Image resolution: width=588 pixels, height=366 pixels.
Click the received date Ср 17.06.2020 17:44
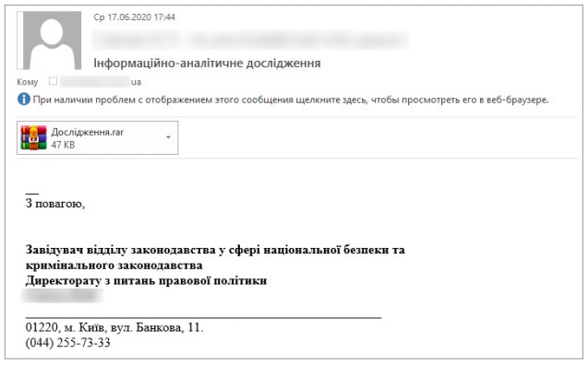pyautogui.click(x=134, y=17)
